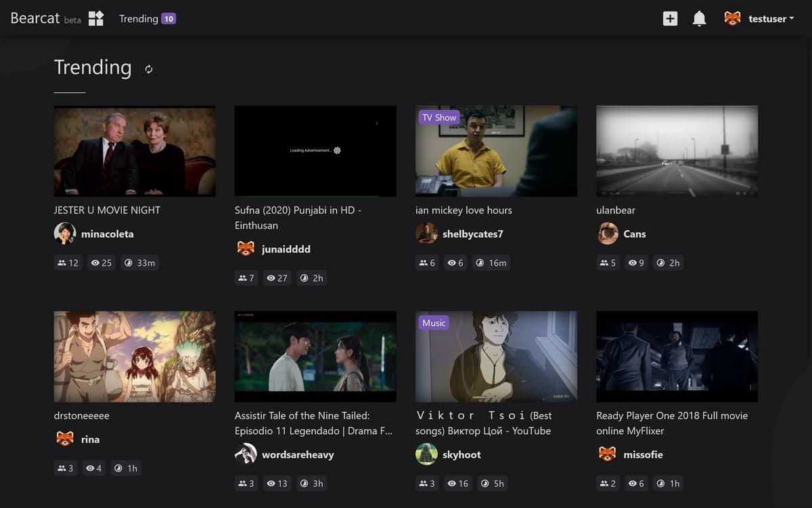The height and width of the screenshot is (508, 812).
Task: Click the 4 views count under rina
Action: tap(94, 468)
